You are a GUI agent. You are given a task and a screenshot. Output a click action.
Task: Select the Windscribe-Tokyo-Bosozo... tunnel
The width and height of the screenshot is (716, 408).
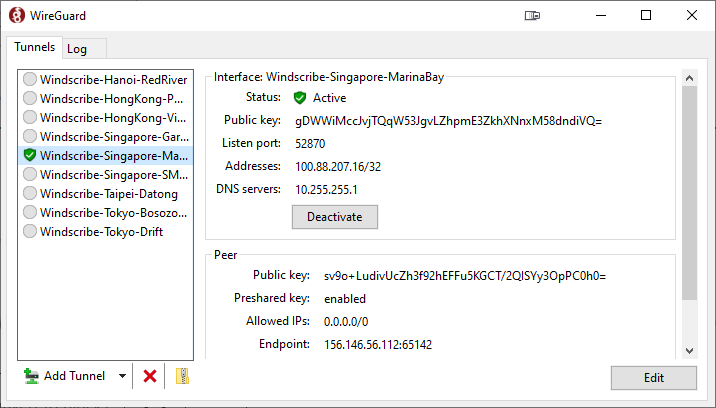pyautogui.click(x=105, y=212)
